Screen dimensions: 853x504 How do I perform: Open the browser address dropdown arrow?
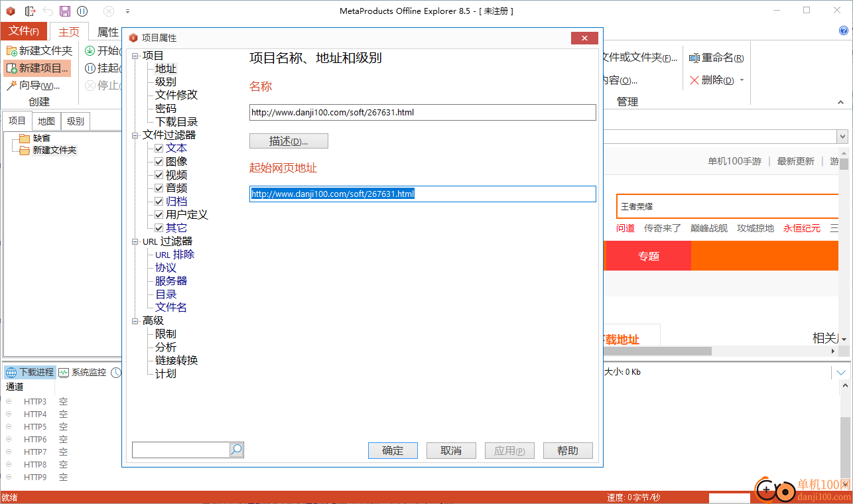(x=842, y=137)
